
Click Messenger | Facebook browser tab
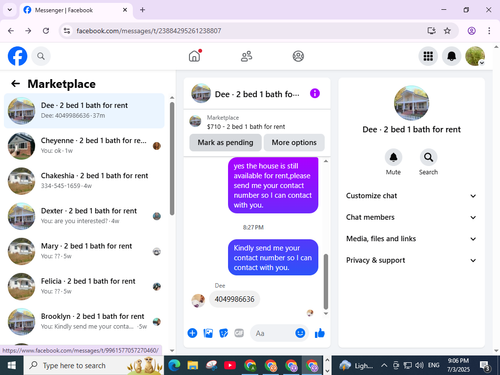(76, 10)
